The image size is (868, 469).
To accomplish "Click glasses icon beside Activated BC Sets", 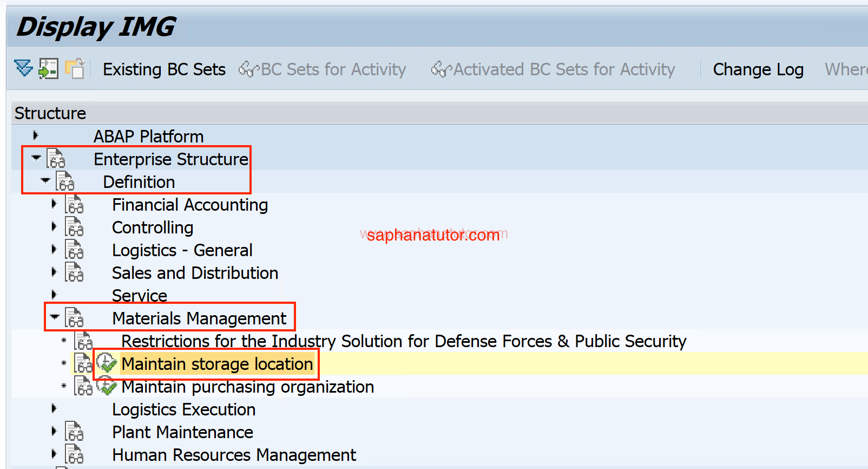I will (442, 69).
